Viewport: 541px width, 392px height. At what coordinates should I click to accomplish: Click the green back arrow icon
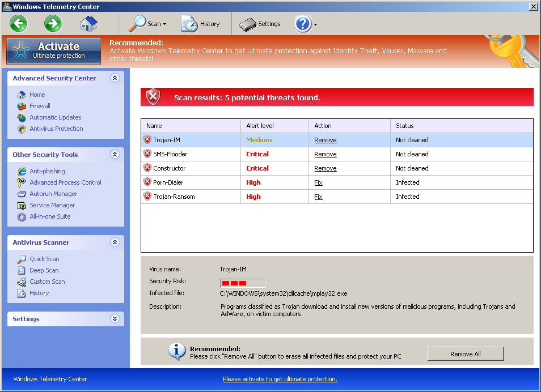(x=18, y=24)
